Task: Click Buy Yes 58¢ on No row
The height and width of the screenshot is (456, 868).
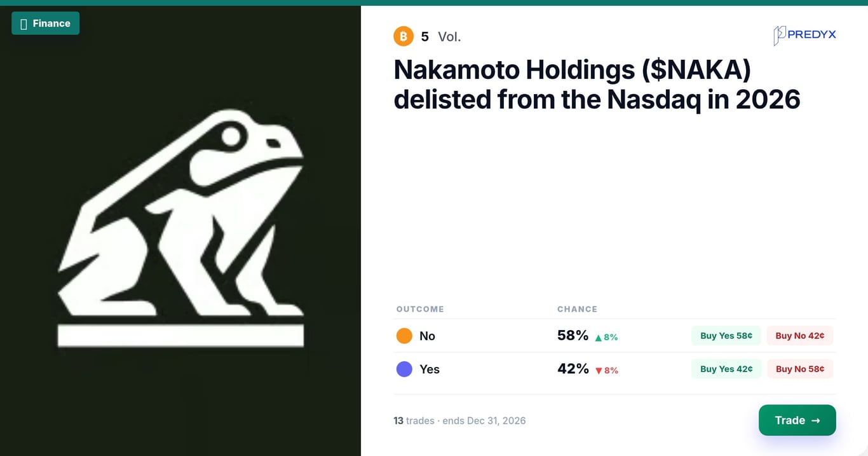Action: coord(726,336)
